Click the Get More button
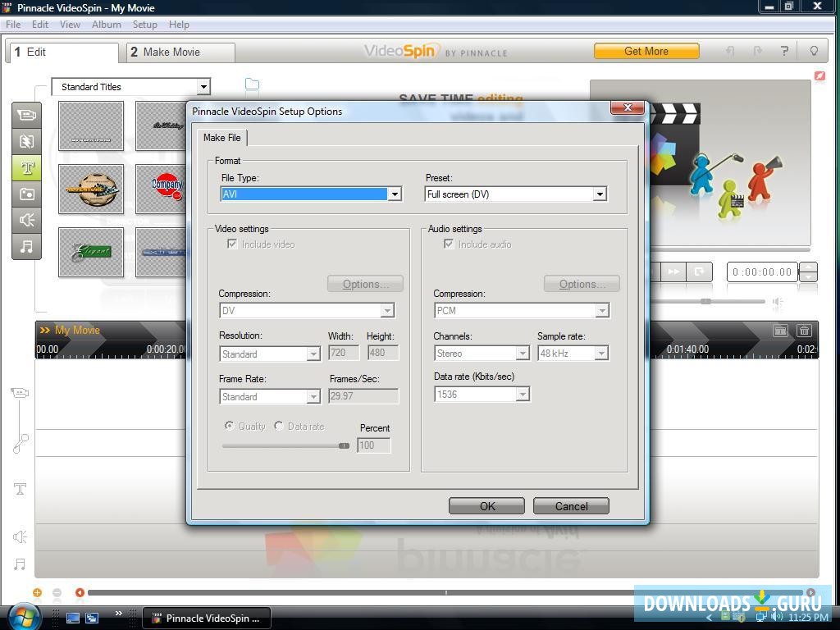 [646, 52]
